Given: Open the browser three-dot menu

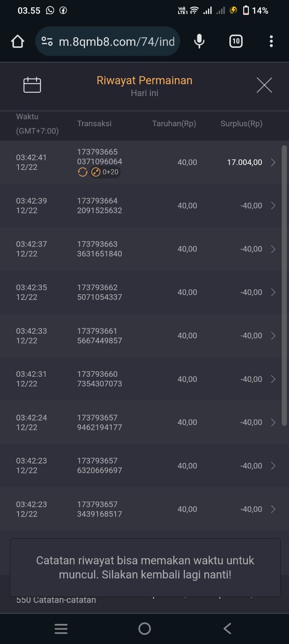Looking at the screenshot, I should tap(271, 41).
